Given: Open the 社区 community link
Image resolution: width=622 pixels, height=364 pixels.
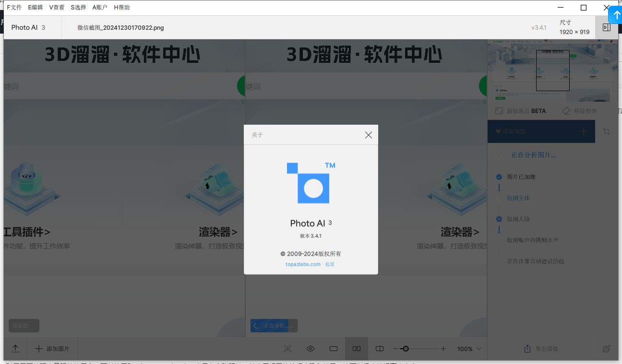Looking at the screenshot, I should [330, 264].
